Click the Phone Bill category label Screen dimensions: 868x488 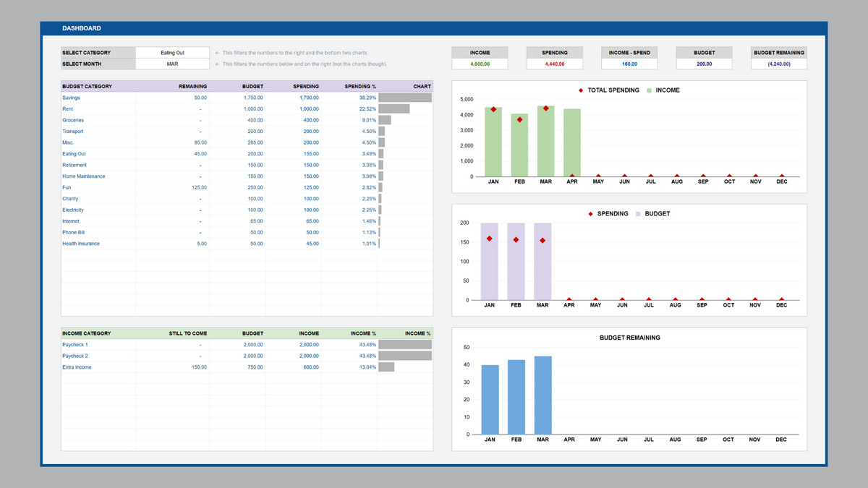[x=73, y=232]
